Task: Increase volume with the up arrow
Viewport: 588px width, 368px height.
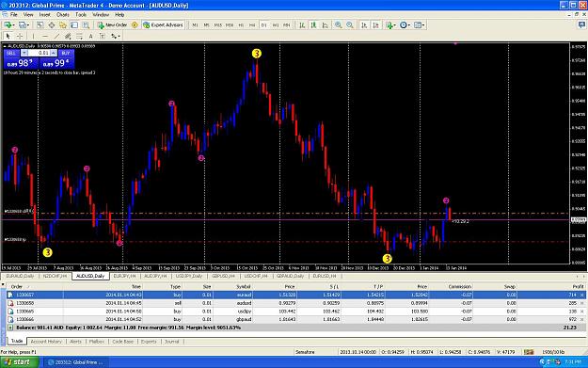Action: pyautogui.click(x=54, y=54)
